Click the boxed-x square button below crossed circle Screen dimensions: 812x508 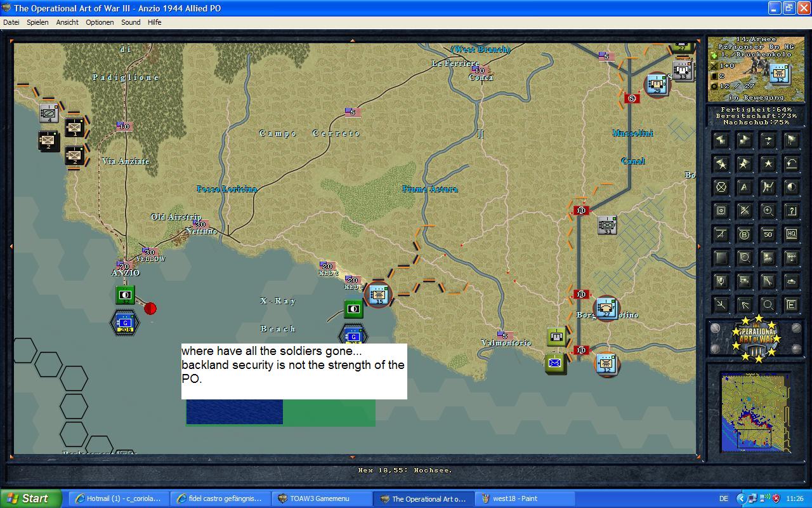[x=721, y=211]
